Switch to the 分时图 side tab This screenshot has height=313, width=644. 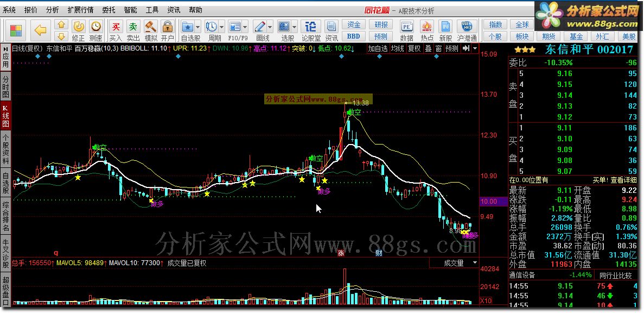click(5, 85)
